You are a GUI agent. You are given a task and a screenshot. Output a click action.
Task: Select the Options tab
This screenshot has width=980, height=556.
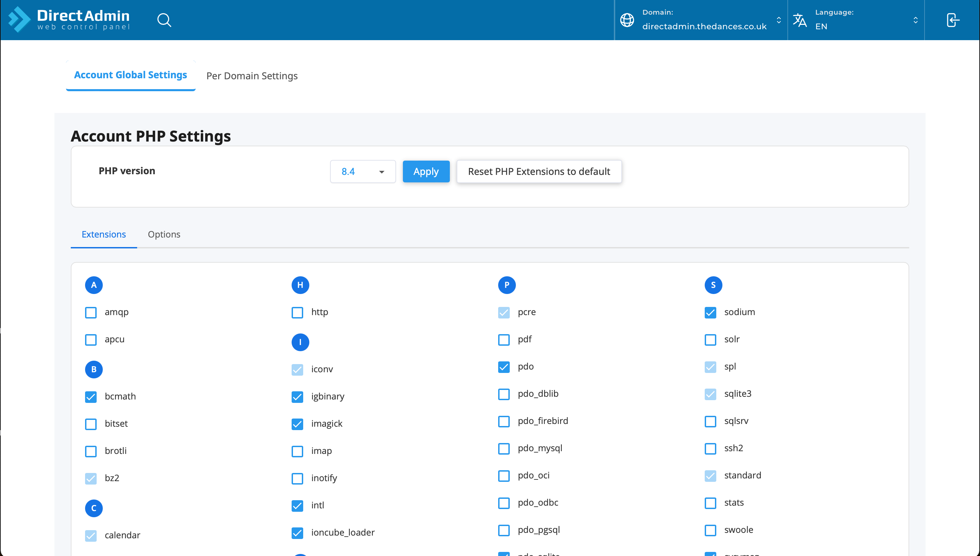tap(164, 234)
